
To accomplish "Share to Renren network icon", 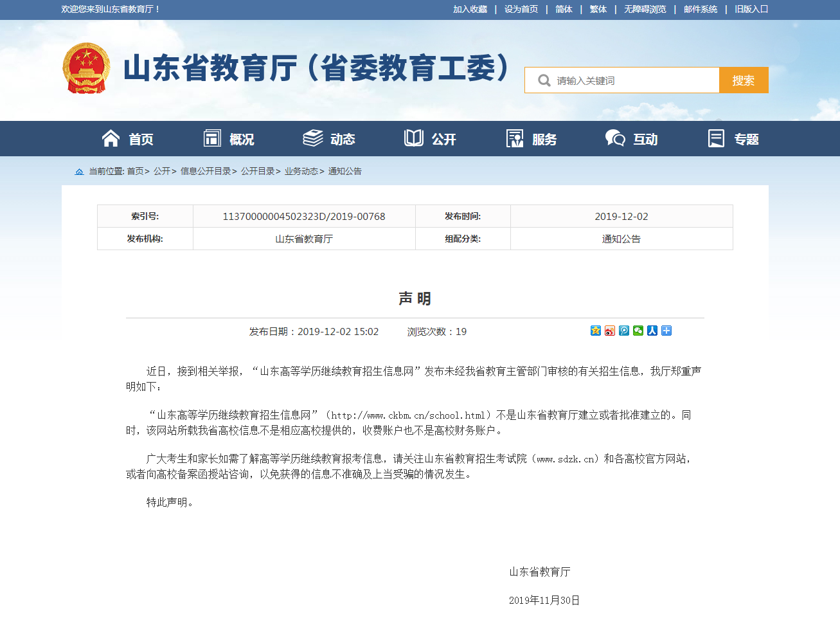I will click(652, 331).
